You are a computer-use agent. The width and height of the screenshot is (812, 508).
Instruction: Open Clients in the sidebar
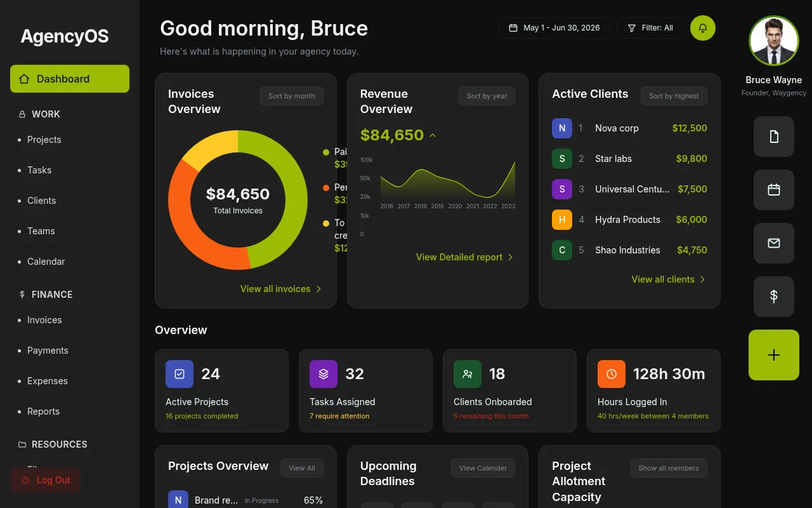(x=42, y=201)
